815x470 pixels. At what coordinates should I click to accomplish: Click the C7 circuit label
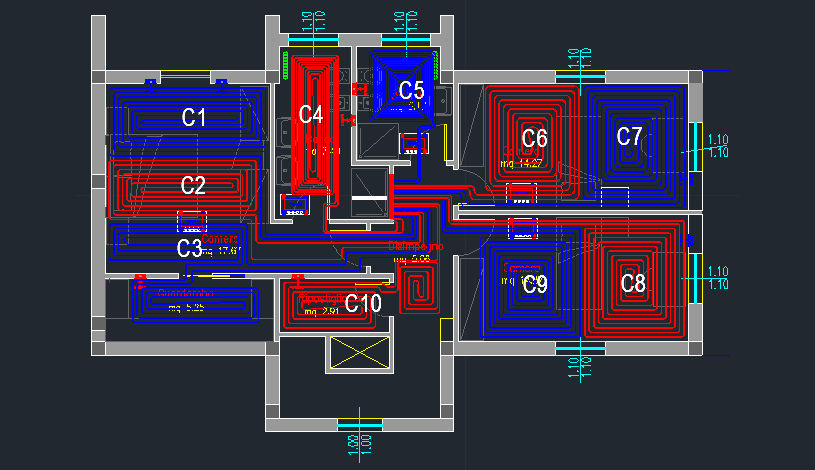click(629, 136)
